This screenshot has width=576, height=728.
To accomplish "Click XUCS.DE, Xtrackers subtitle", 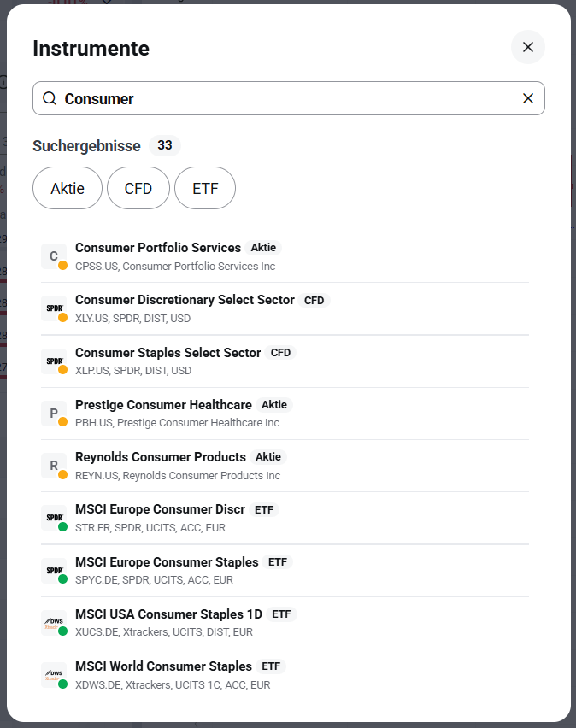I will coord(164,632).
